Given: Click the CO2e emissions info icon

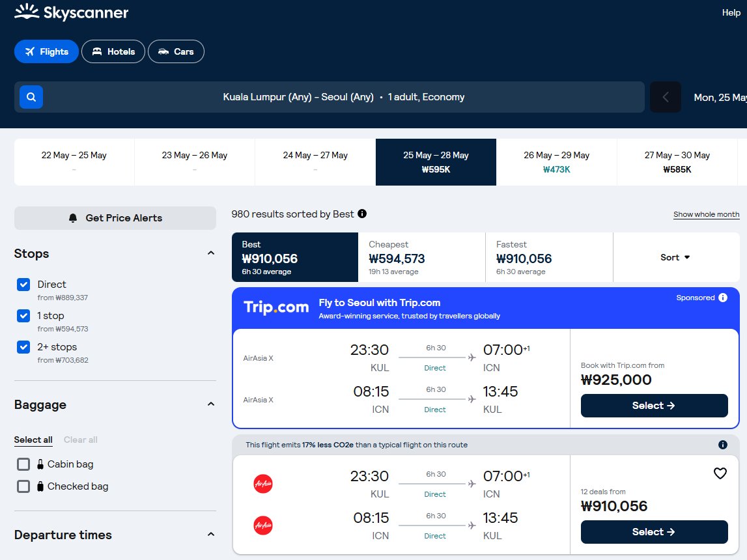Looking at the screenshot, I should click(x=723, y=445).
